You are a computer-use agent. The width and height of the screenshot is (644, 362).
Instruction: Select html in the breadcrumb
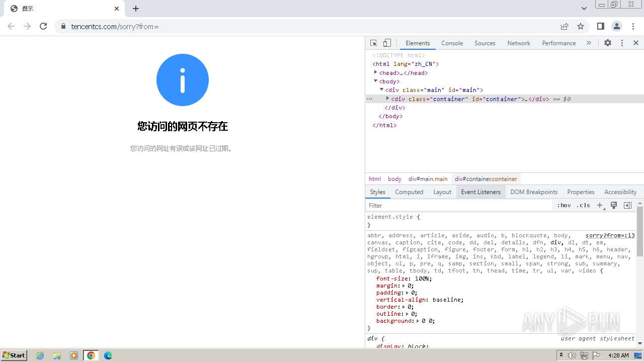coord(375,179)
